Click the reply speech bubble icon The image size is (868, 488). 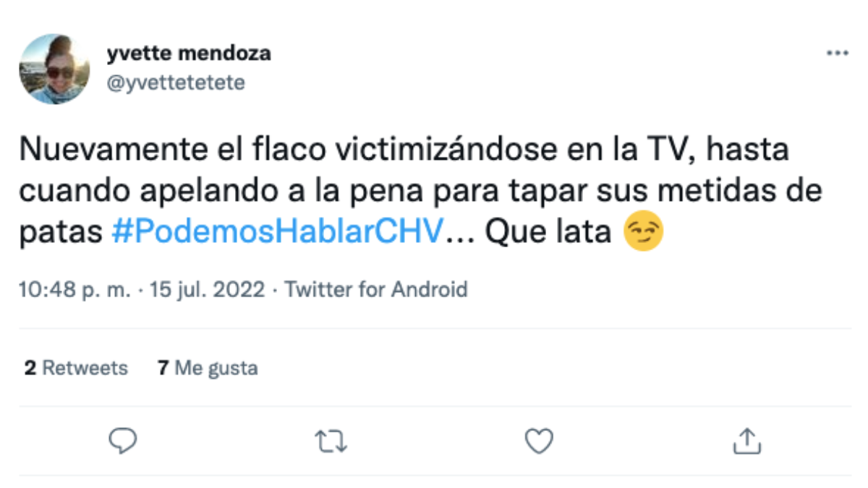[123, 440]
